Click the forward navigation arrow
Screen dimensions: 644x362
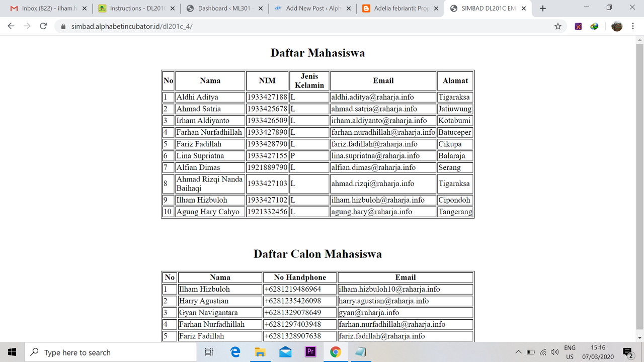click(27, 26)
